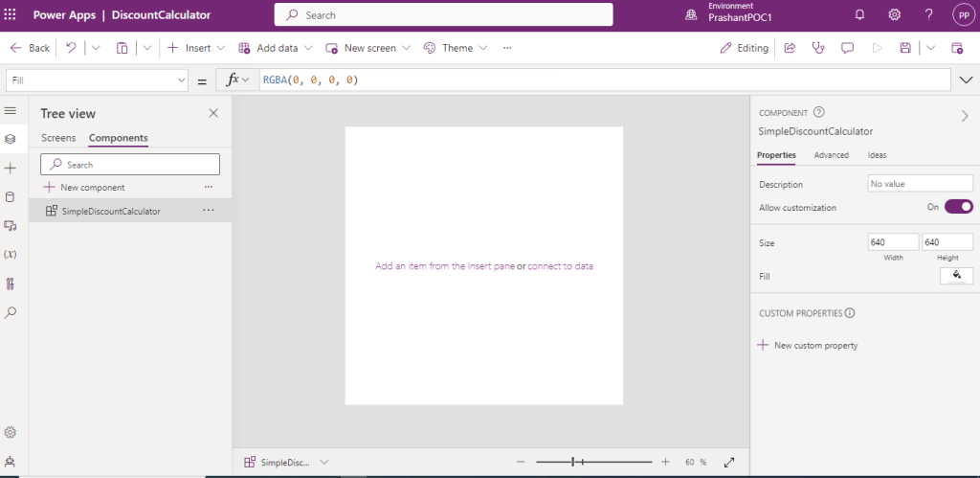The width and height of the screenshot is (980, 478).
Task: Open the Fill color picker swatch
Action: pos(956,276)
